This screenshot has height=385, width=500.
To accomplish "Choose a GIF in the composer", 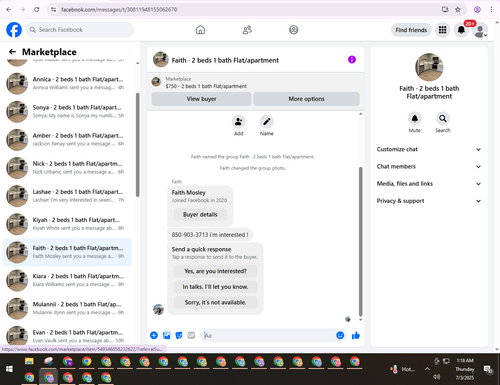I will coord(191,335).
